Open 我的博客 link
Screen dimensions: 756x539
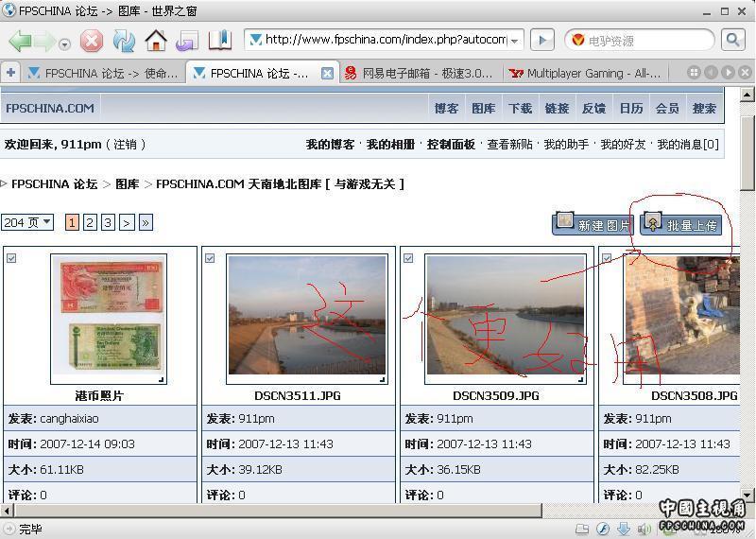(330, 145)
